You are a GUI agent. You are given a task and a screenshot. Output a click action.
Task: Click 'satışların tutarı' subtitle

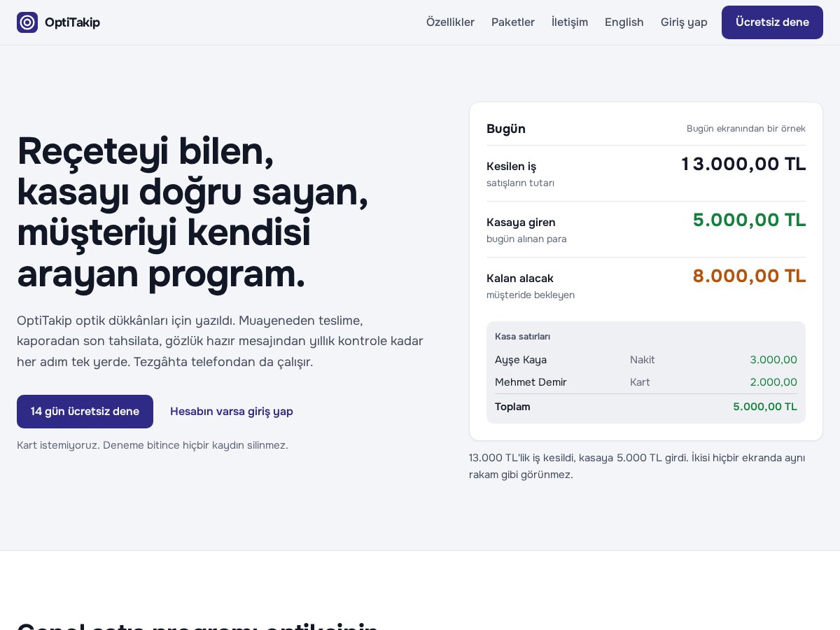point(520,183)
